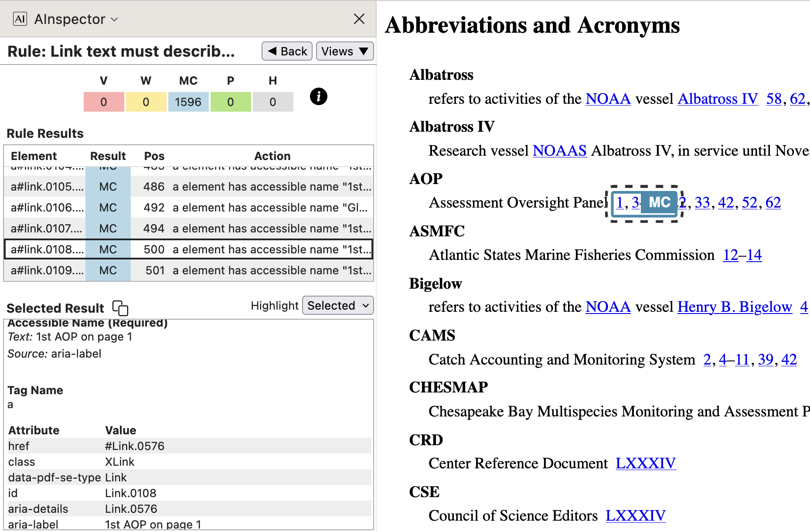Click the rule information icon
This screenshot has height=532, width=810.
(x=318, y=96)
